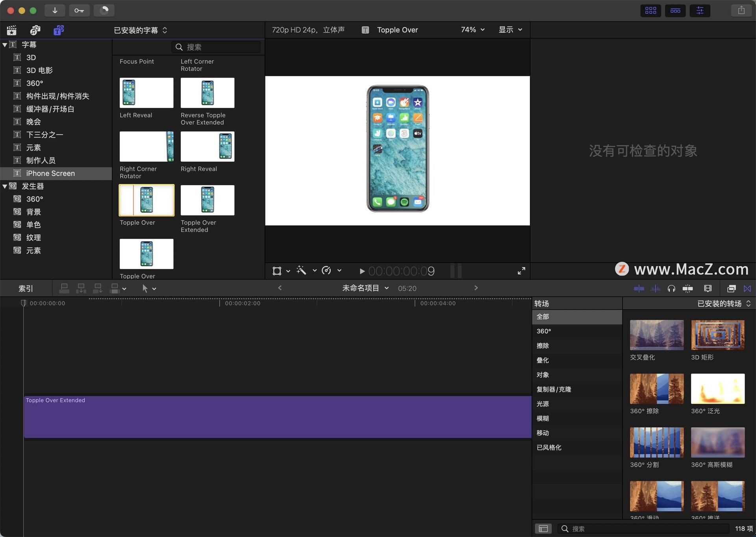
Task: Click the append clip edit icon
Action: (x=98, y=289)
